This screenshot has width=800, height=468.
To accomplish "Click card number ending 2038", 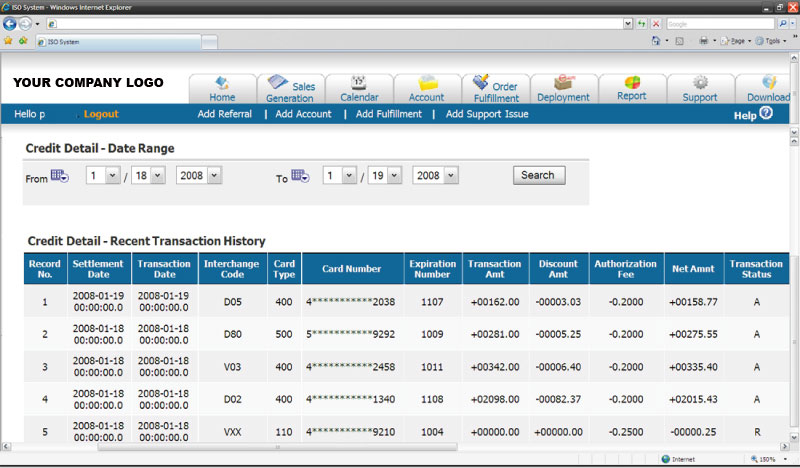I will 351,302.
